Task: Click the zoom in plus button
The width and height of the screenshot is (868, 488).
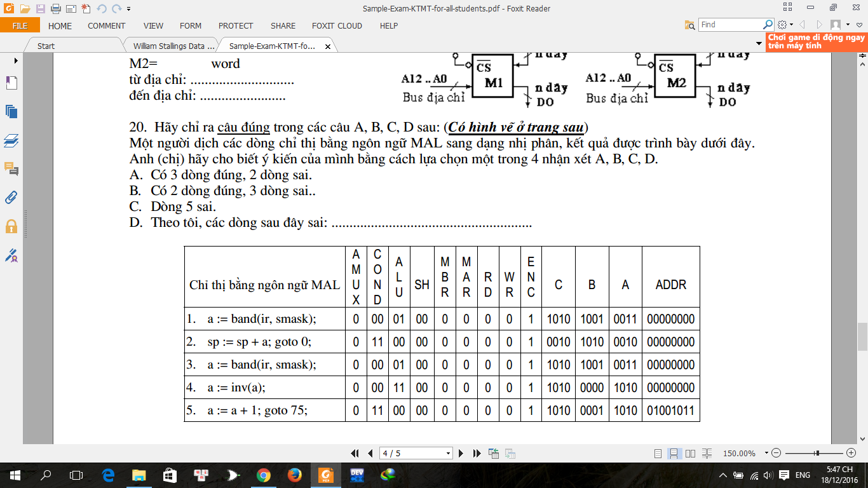Action: coord(851,453)
